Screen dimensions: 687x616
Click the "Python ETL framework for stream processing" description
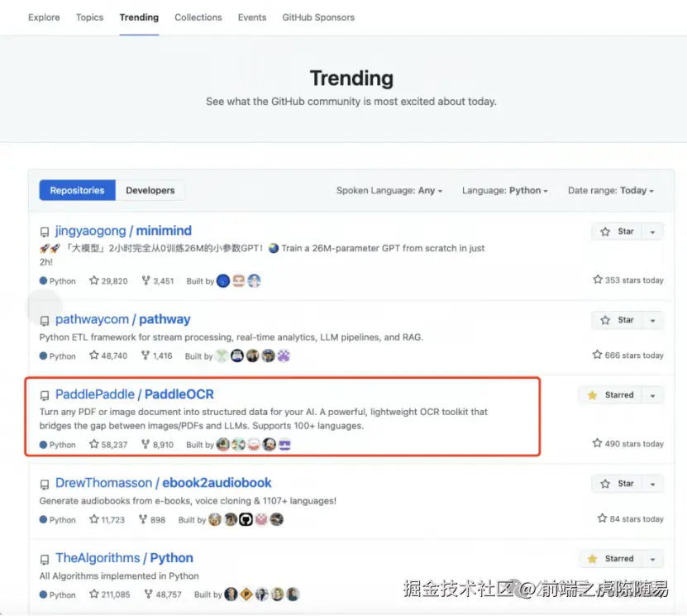(x=231, y=337)
